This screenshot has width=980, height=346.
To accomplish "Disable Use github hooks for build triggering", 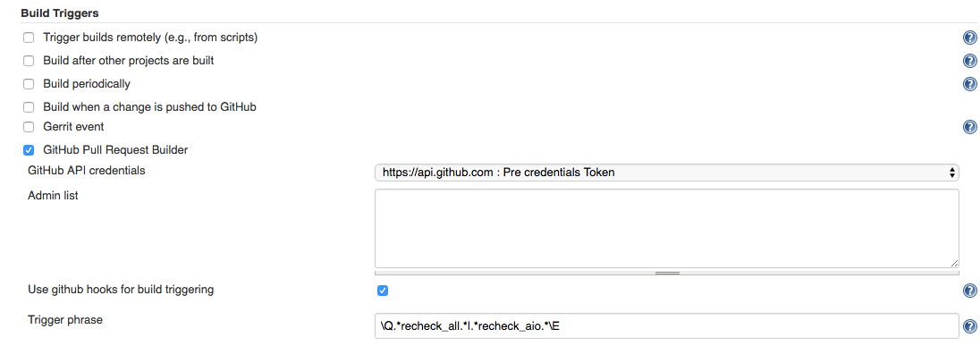I will [x=383, y=291].
